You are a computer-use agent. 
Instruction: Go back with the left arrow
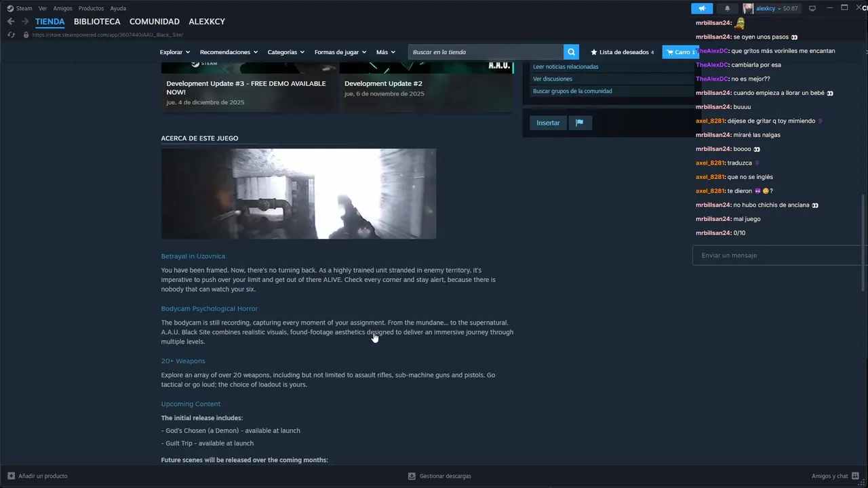11,22
